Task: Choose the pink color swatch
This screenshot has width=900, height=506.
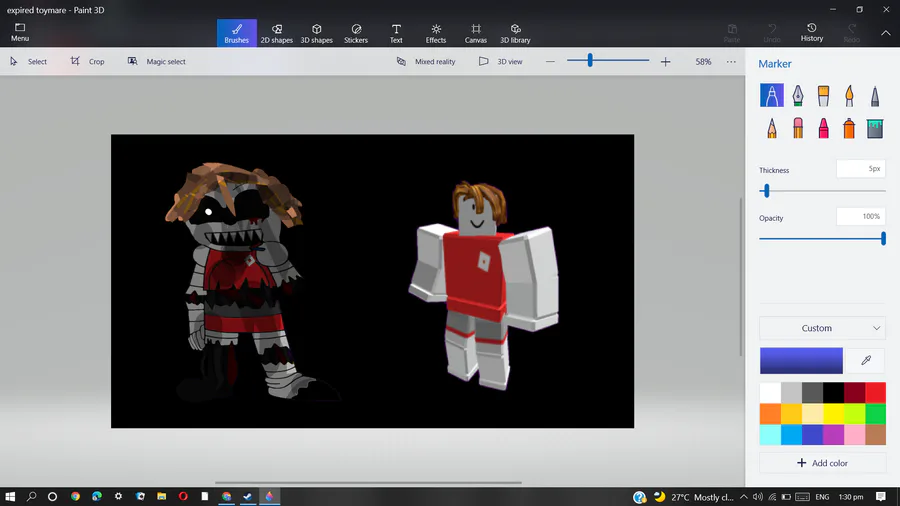Action: coord(854,435)
